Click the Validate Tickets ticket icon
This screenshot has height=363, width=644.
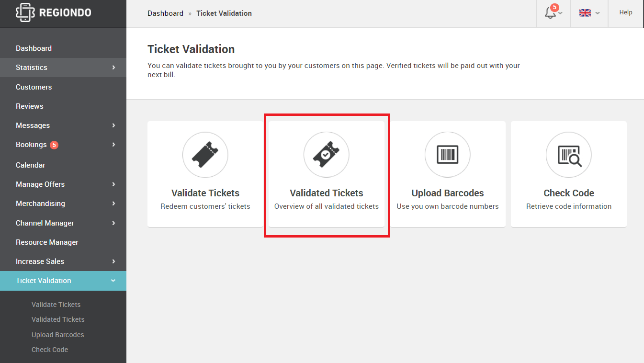[205, 155]
